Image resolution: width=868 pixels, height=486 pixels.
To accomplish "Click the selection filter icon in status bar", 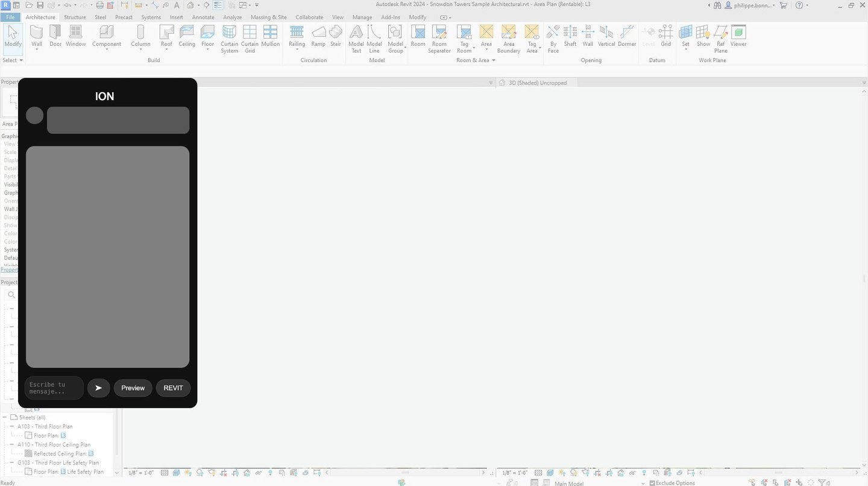I will tap(823, 483).
